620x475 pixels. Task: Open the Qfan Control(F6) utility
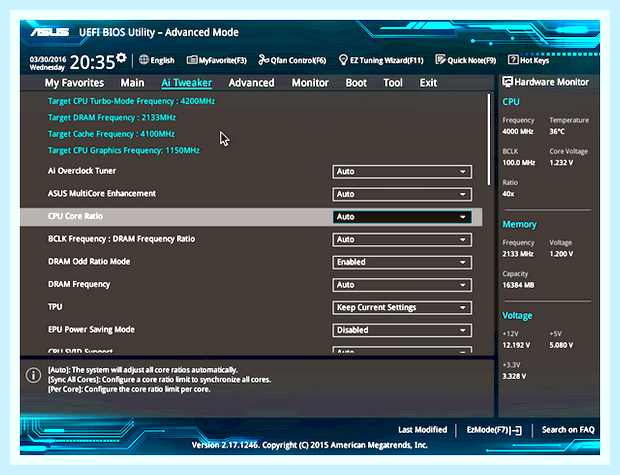pos(292,60)
